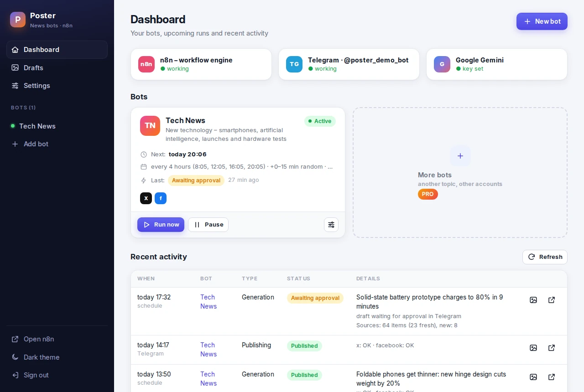Run the Tech News bot now
Viewport: 584px width, 392px height.
tap(161, 225)
